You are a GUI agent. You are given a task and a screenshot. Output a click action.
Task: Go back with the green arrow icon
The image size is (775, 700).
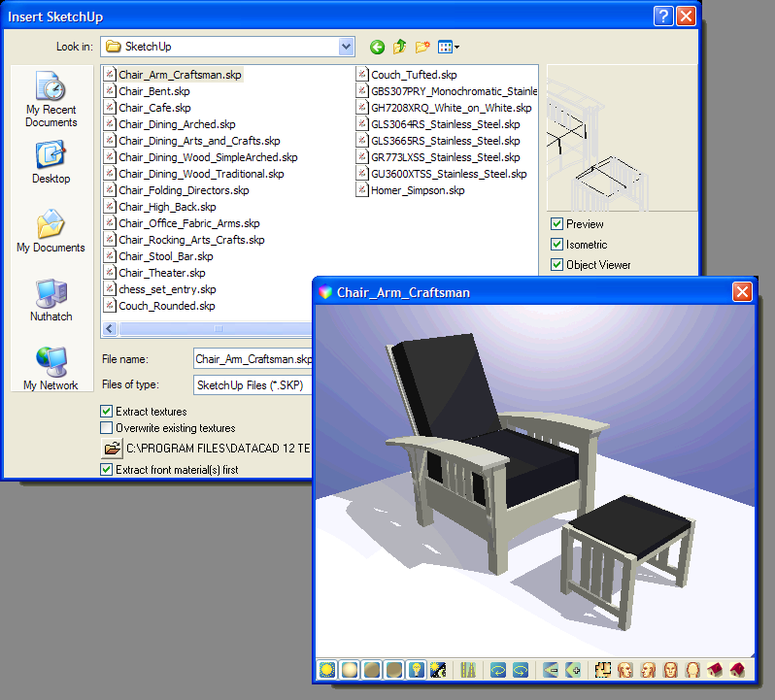(x=377, y=47)
